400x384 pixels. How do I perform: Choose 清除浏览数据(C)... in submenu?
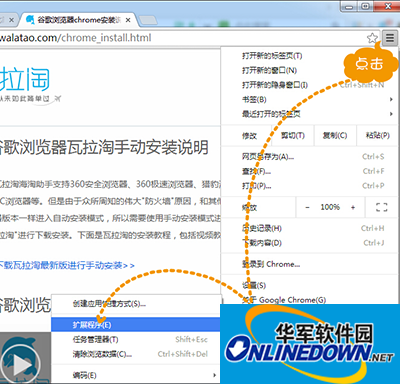click(136, 354)
